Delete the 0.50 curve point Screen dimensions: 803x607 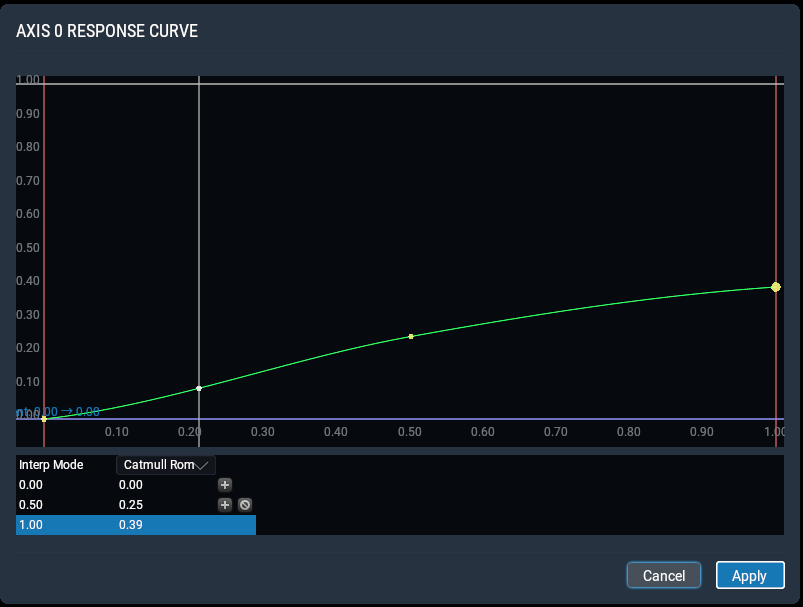coord(245,505)
